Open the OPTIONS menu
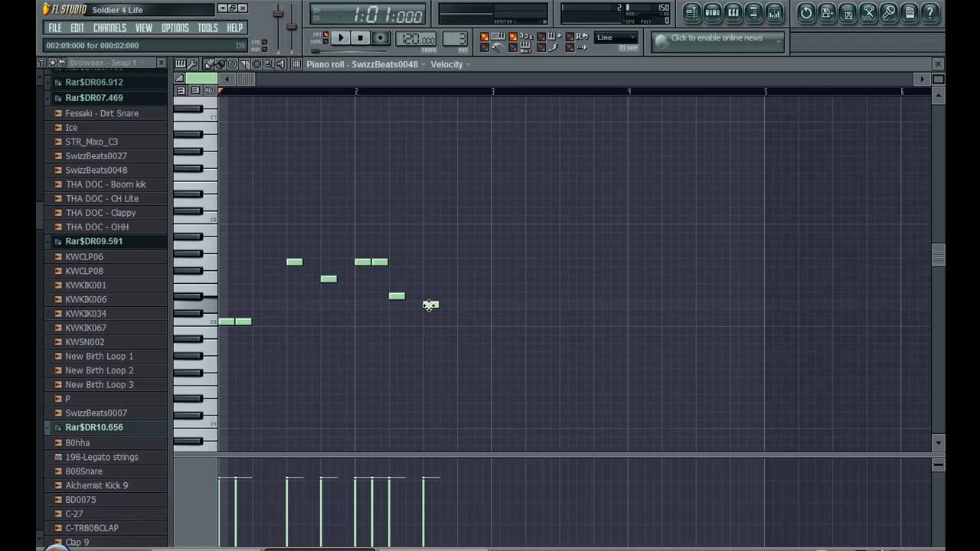 (x=175, y=28)
